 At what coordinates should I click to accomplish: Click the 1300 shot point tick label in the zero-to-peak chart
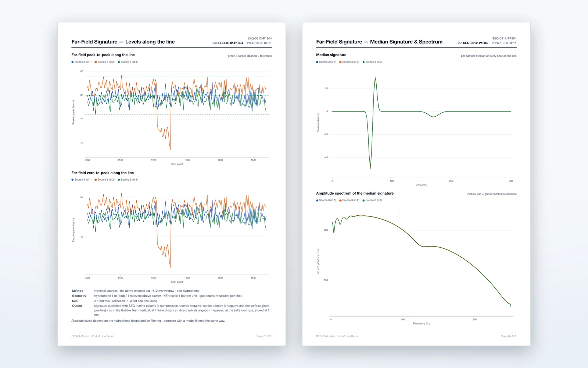tap(187, 278)
